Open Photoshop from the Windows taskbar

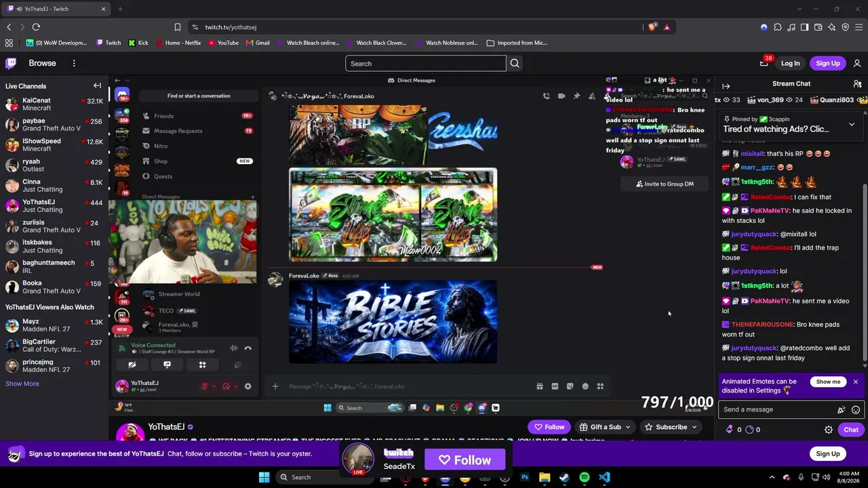[525, 477]
